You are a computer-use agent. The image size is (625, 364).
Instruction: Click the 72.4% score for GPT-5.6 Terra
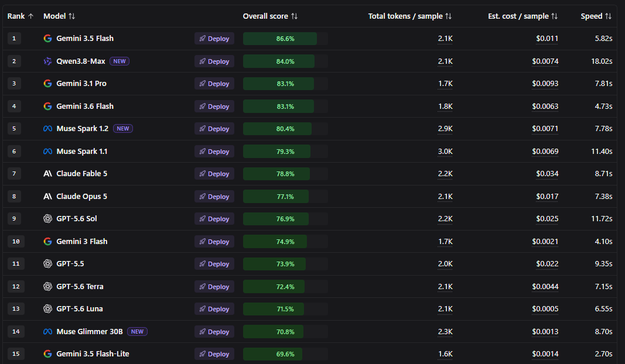pyautogui.click(x=285, y=286)
